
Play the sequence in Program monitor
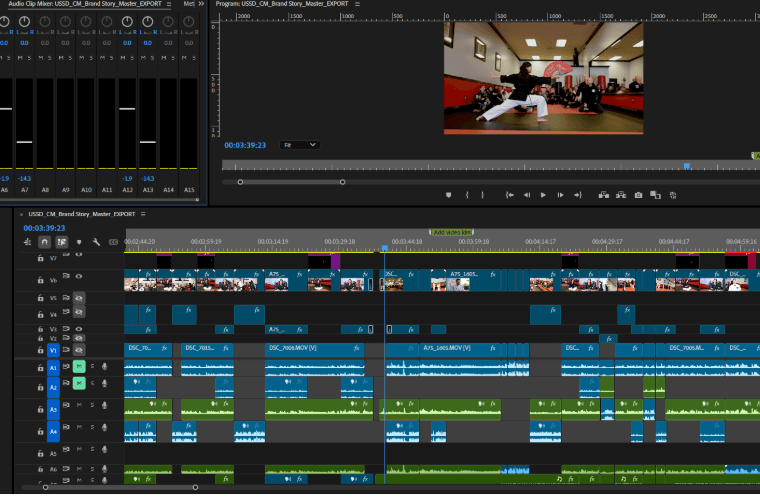pos(543,195)
